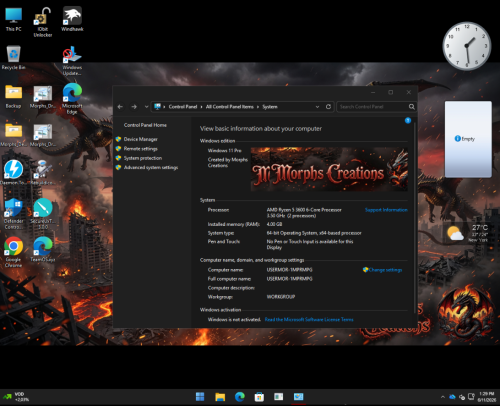Expand the address bar history dropdown
The height and width of the screenshot is (406, 500).
pyautogui.click(x=317, y=107)
